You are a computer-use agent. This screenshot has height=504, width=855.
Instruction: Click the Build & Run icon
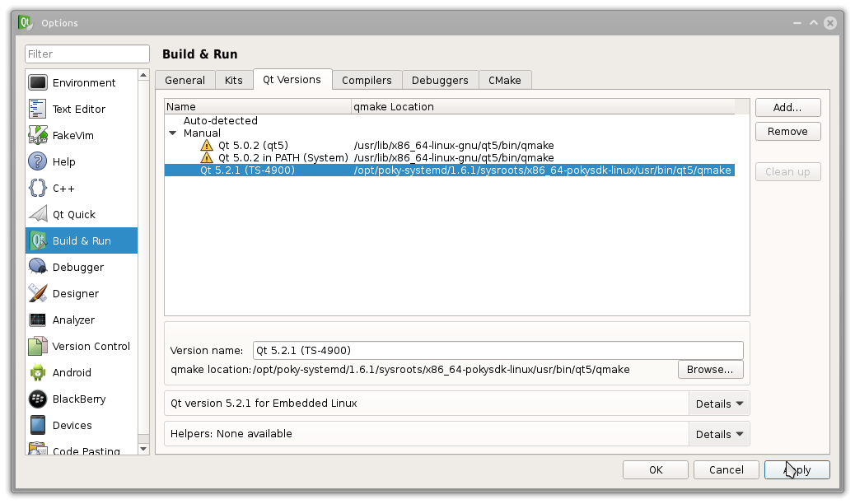[x=38, y=240]
